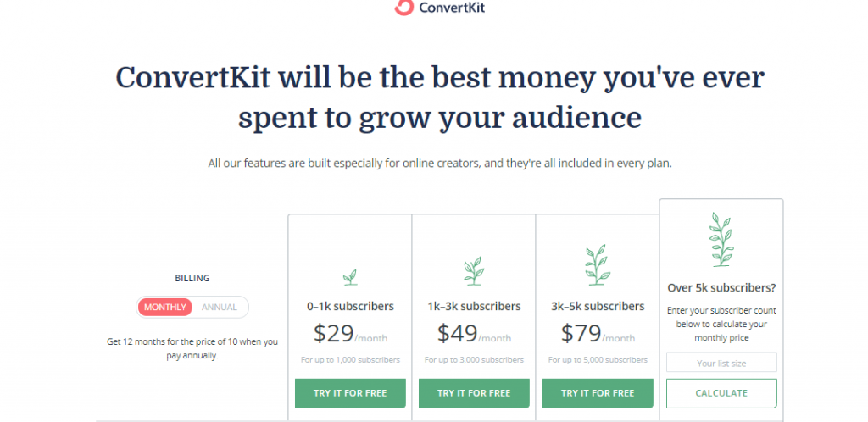868x422 pixels.
Task: Focus the Your list size field
Action: pos(721,363)
